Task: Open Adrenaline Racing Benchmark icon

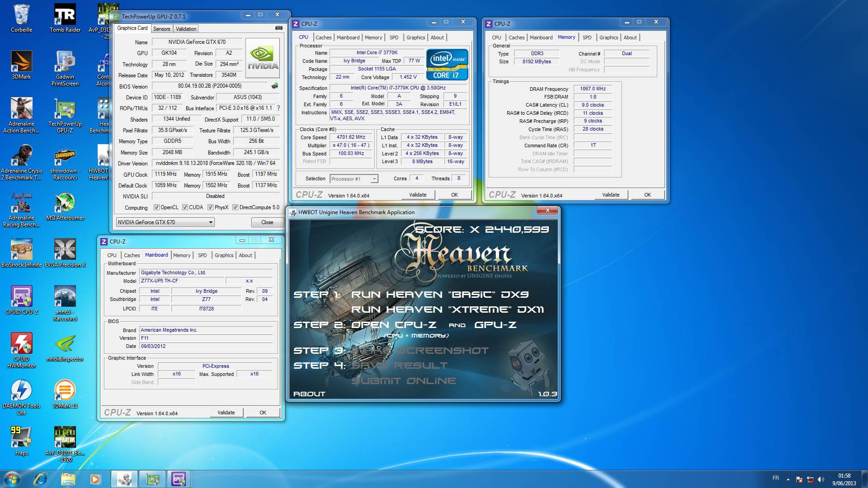Action: (21, 210)
